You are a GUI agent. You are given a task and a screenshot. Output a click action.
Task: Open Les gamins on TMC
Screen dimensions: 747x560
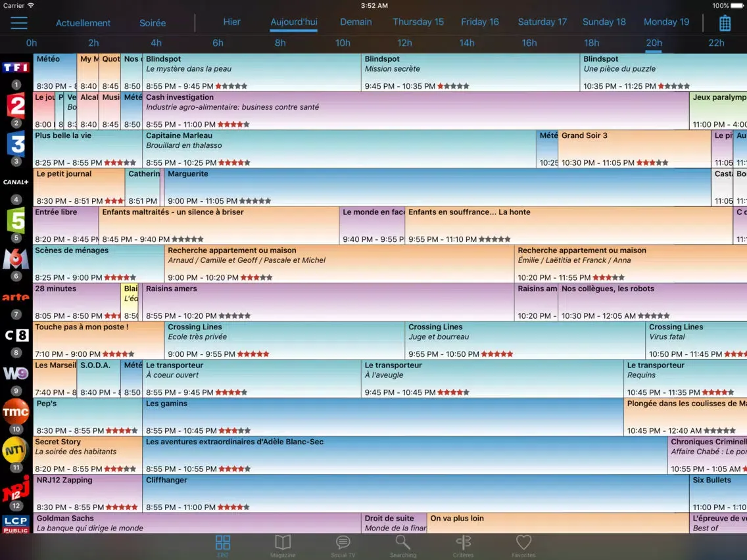(x=383, y=417)
